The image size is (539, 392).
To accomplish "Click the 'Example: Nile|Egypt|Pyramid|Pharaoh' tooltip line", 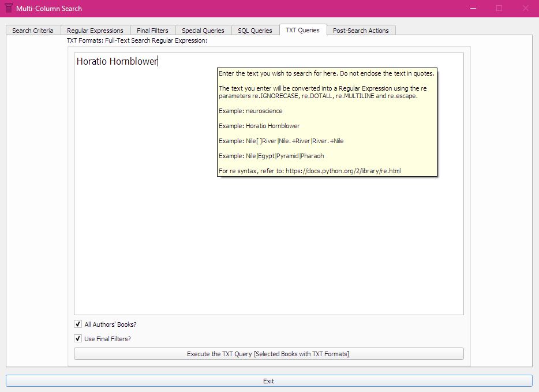I will [x=271, y=156].
